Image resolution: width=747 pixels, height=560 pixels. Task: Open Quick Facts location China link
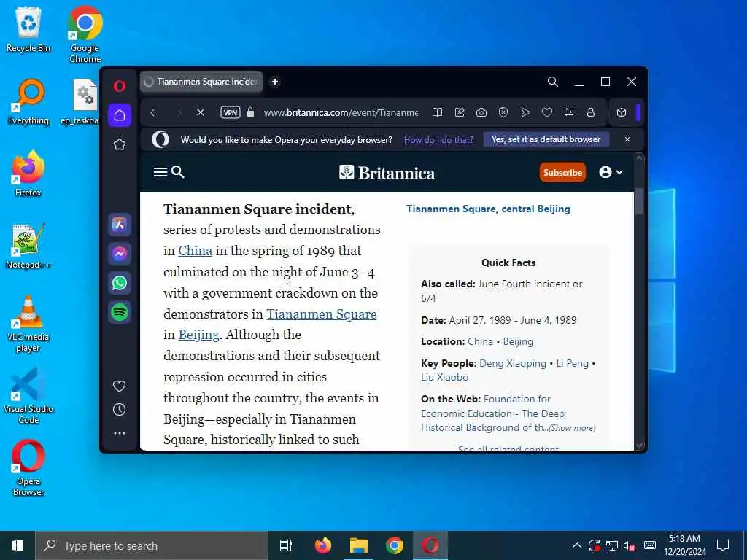(x=480, y=342)
